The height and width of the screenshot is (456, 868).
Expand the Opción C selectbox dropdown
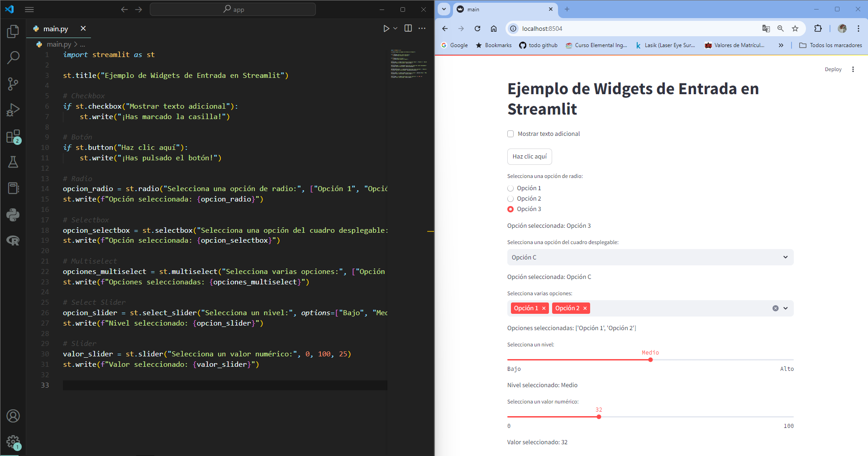coord(650,257)
